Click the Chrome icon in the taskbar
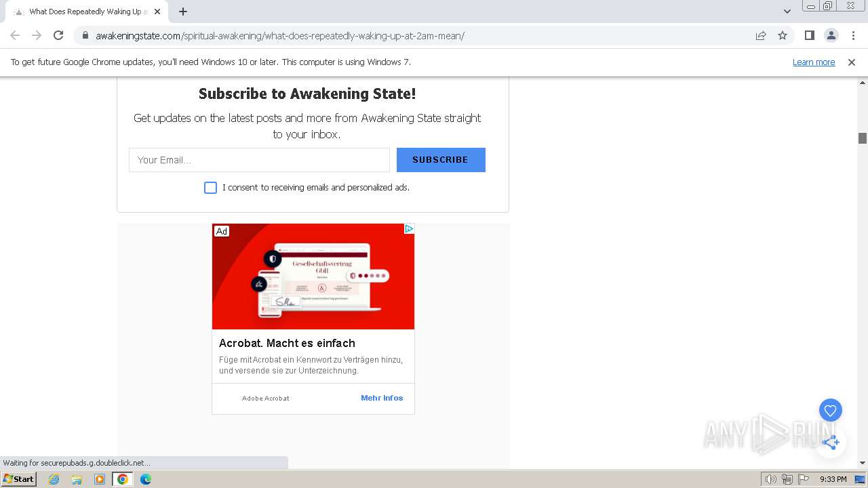This screenshot has width=868, height=488. (x=123, y=479)
